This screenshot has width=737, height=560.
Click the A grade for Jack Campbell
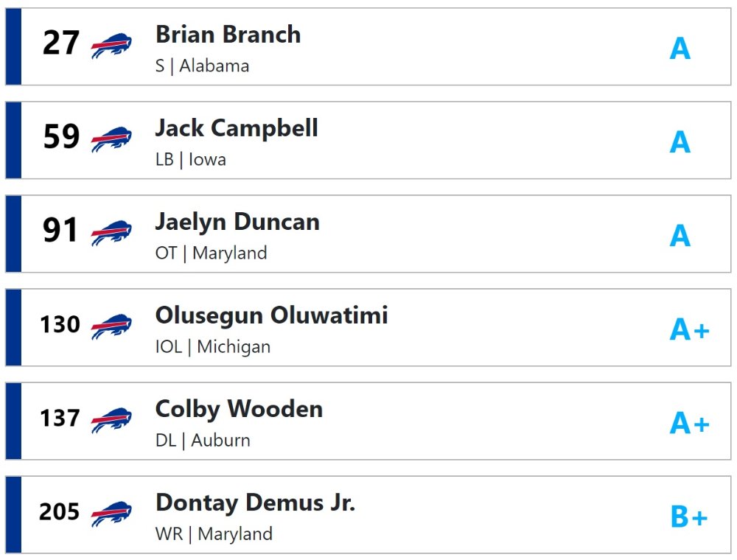680,142
